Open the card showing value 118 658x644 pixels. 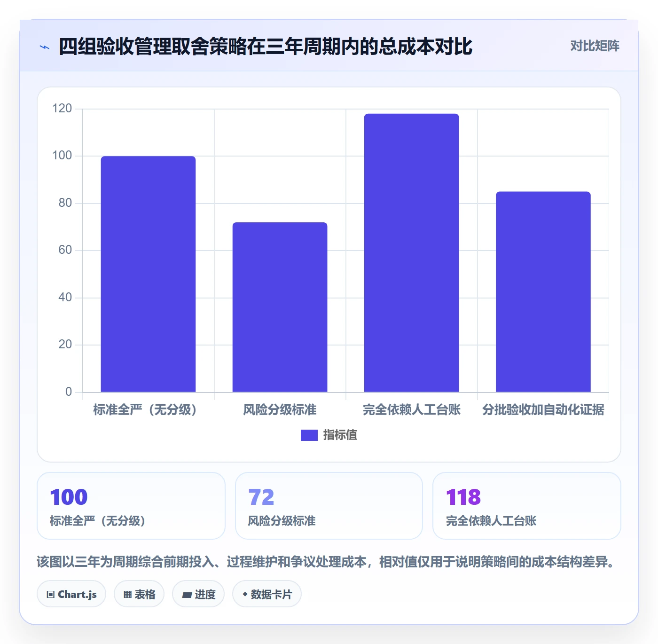(526, 506)
